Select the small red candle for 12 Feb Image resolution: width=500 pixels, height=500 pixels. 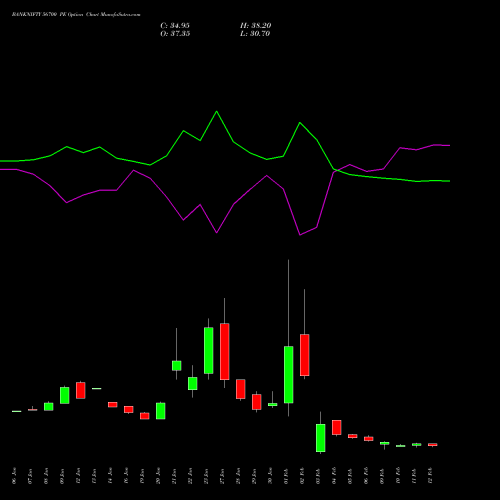pos(433,444)
